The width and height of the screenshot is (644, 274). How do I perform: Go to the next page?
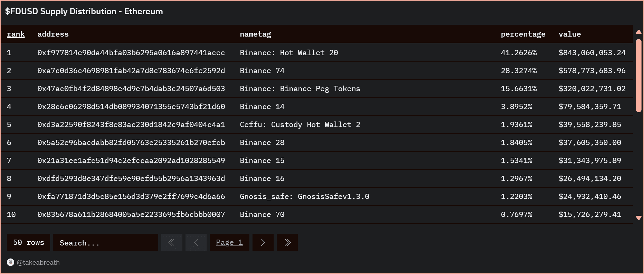(263, 242)
